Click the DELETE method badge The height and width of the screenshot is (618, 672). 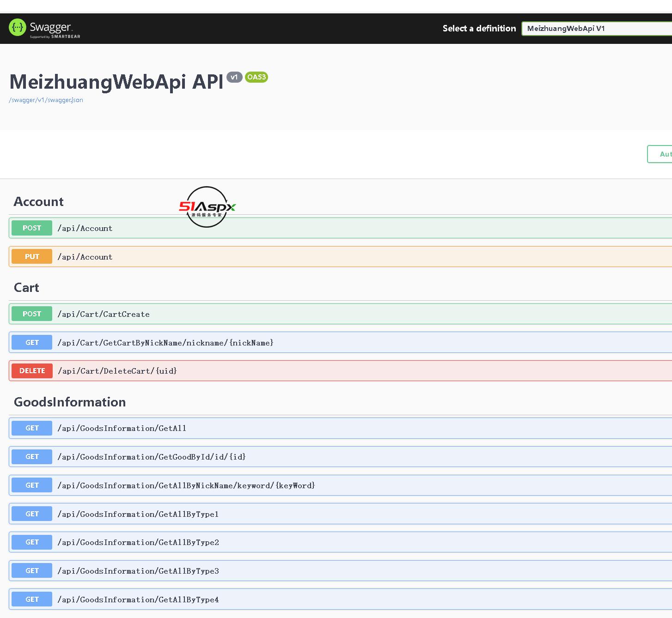coord(32,371)
